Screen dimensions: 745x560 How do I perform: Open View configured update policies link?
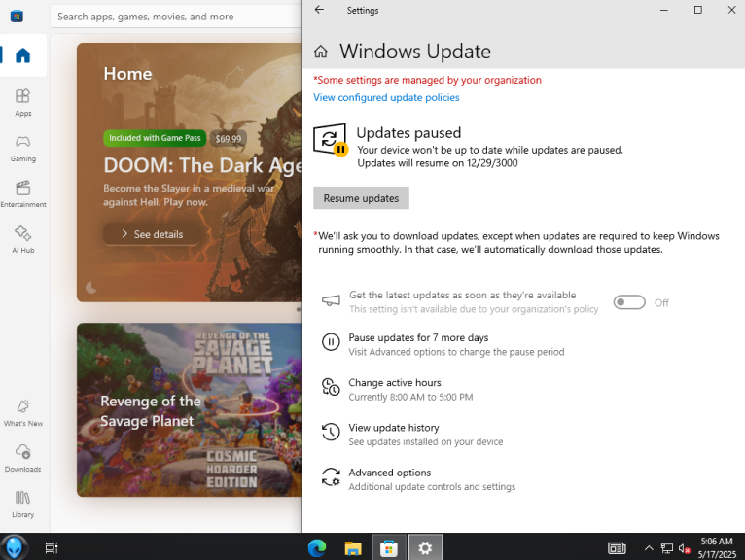point(386,97)
